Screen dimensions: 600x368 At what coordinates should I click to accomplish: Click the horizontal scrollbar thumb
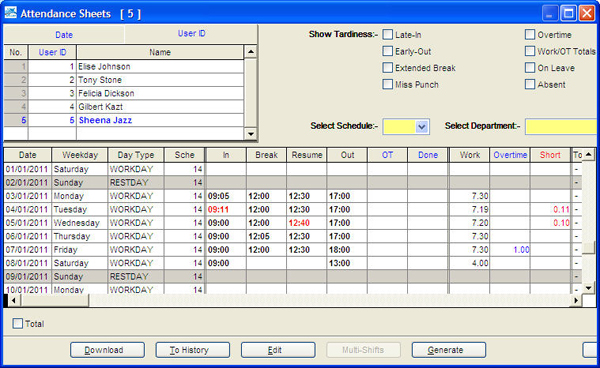(54, 300)
